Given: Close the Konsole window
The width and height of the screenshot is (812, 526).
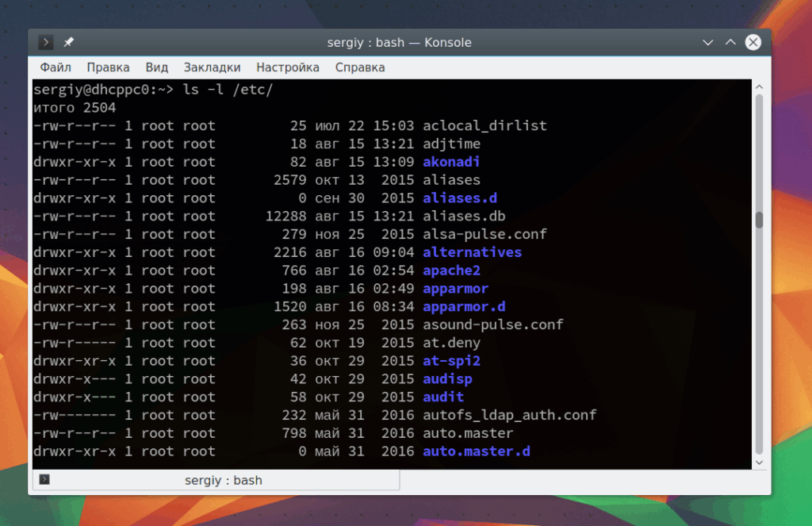Looking at the screenshot, I should coord(753,42).
